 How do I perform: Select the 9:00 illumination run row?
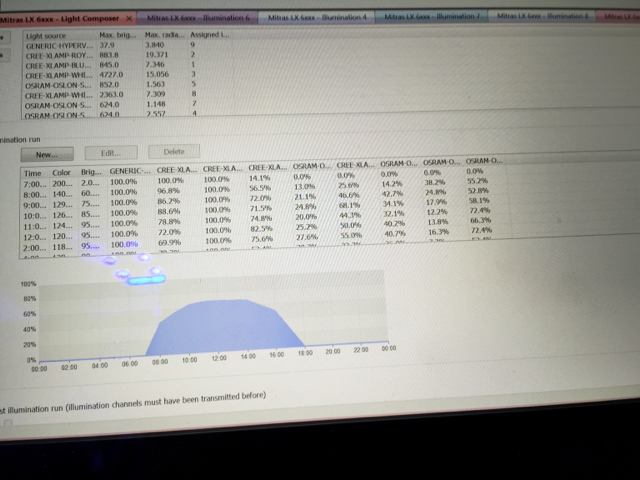pos(33,204)
